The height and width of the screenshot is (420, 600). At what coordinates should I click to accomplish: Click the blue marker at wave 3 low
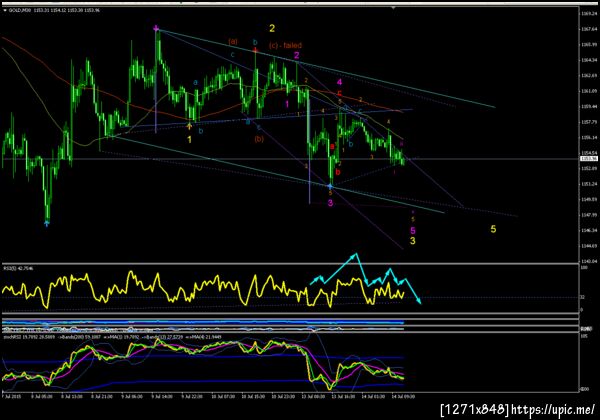pos(330,186)
